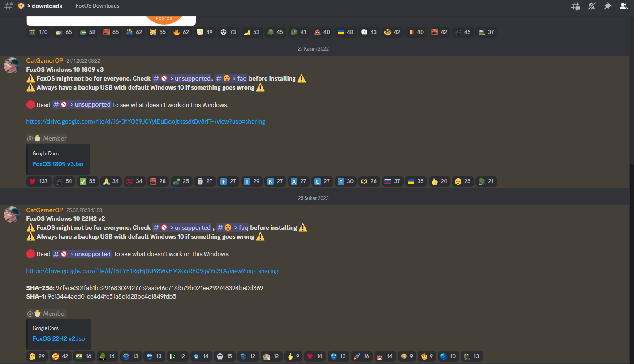Open #unsupported after Read in 1809 message

[82, 104]
